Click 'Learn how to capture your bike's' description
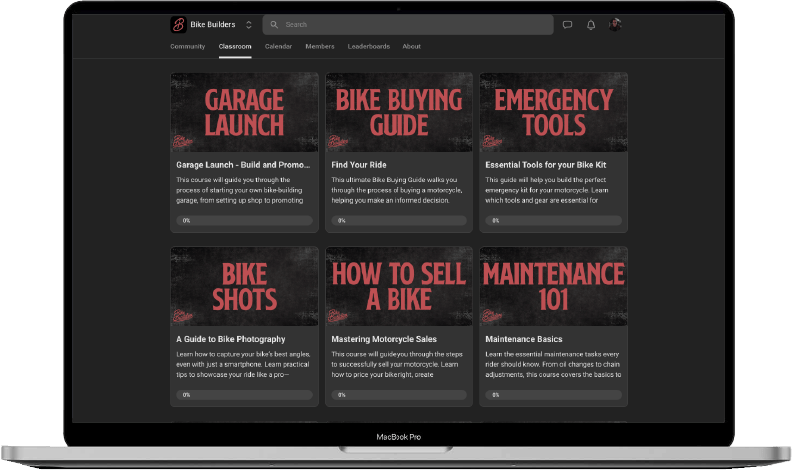 click(243, 364)
